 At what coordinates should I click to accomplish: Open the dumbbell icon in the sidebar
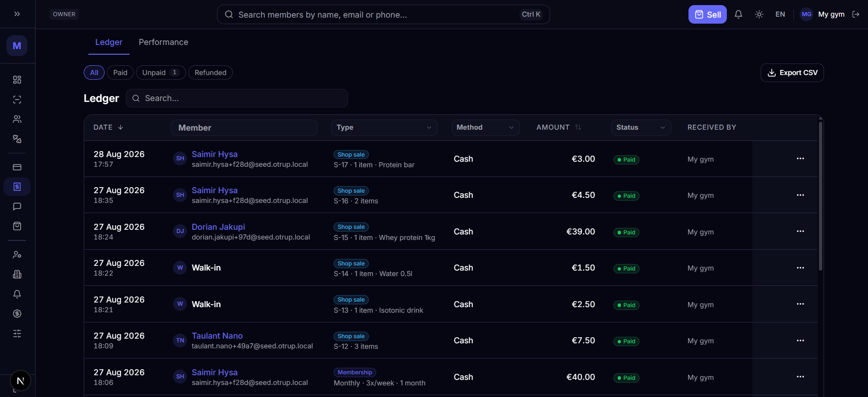click(x=17, y=139)
